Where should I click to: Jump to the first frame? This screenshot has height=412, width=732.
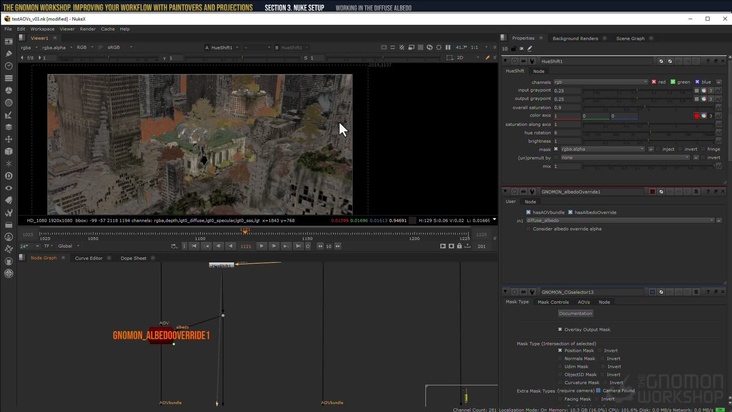(194, 246)
